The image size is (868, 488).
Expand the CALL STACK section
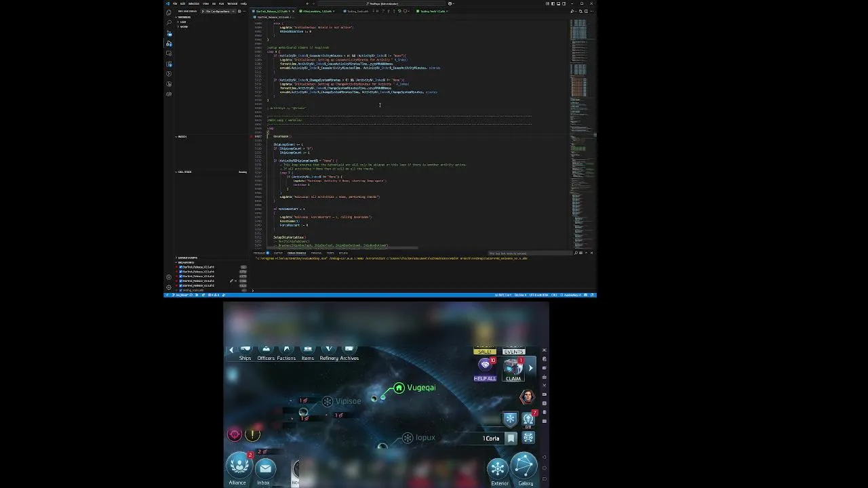click(184, 171)
